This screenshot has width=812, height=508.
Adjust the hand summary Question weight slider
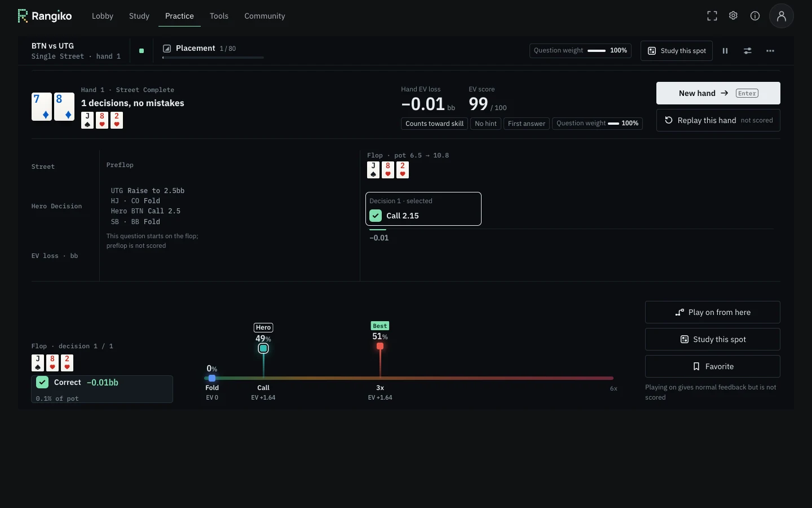(x=614, y=124)
